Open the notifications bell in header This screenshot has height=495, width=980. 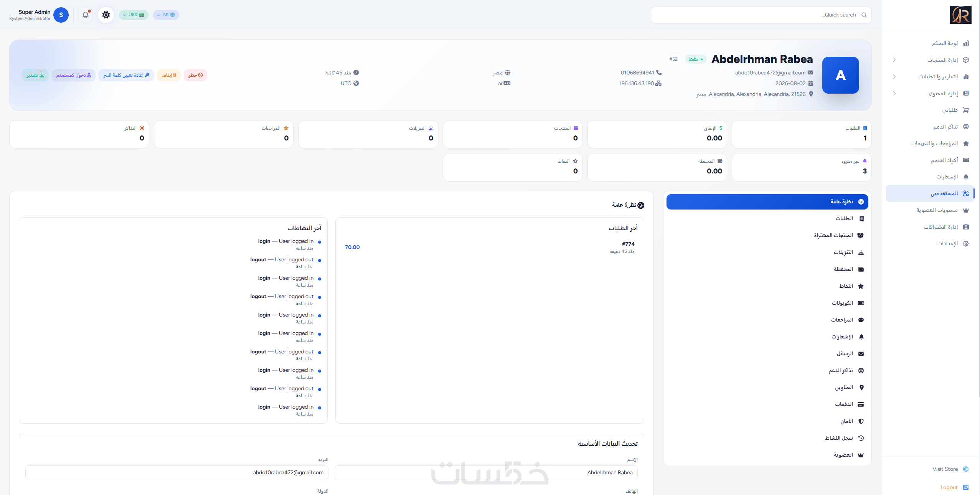point(86,15)
